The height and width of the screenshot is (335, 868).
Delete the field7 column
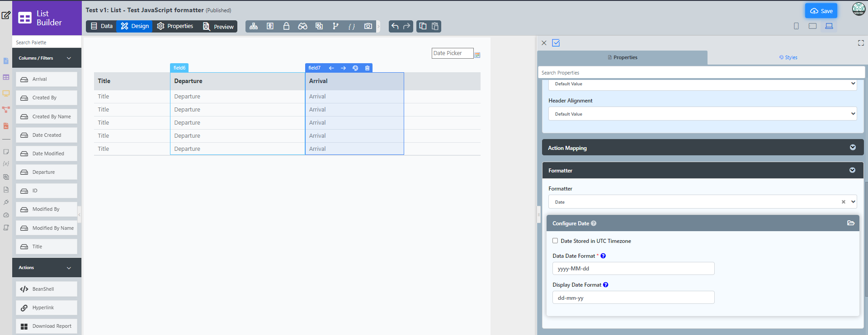pyautogui.click(x=367, y=68)
